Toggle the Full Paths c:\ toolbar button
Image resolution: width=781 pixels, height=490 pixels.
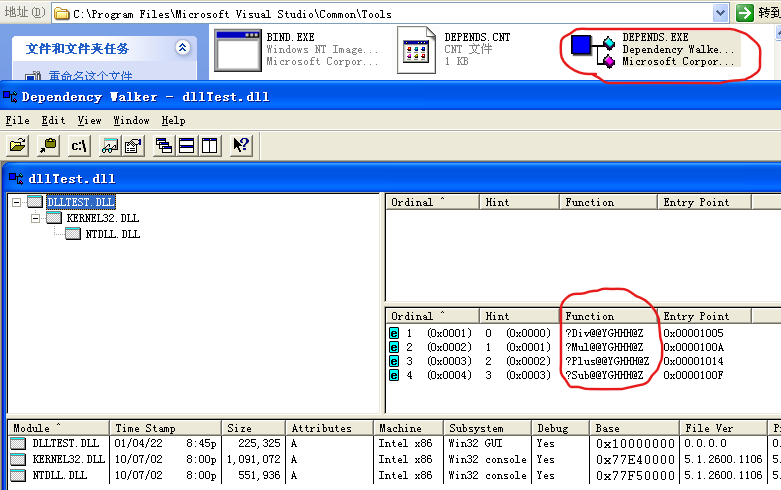coord(79,145)
